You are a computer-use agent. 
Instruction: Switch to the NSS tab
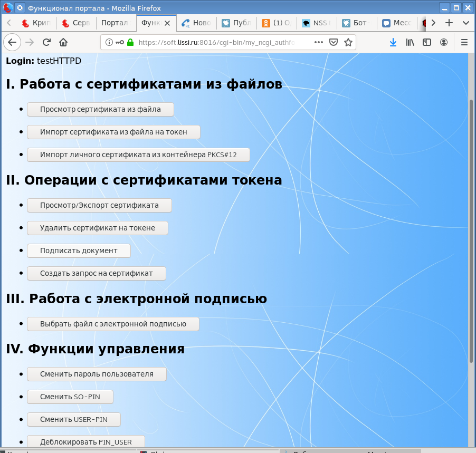point(317,23)
